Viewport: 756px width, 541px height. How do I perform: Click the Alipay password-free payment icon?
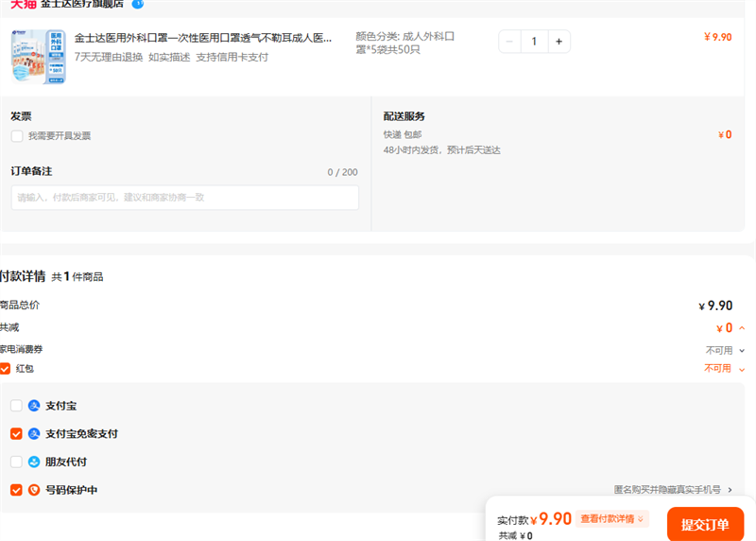(x=34, y=434)
